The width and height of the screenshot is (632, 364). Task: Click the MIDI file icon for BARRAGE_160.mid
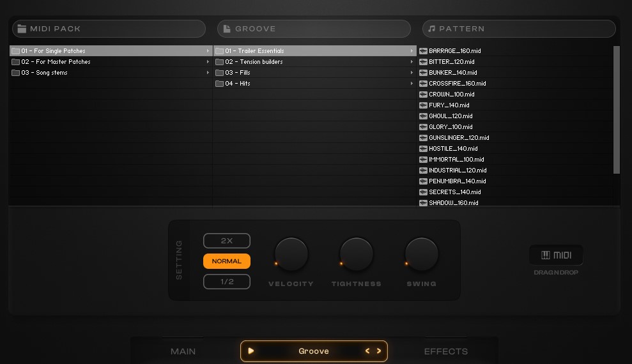pos(423,51)
